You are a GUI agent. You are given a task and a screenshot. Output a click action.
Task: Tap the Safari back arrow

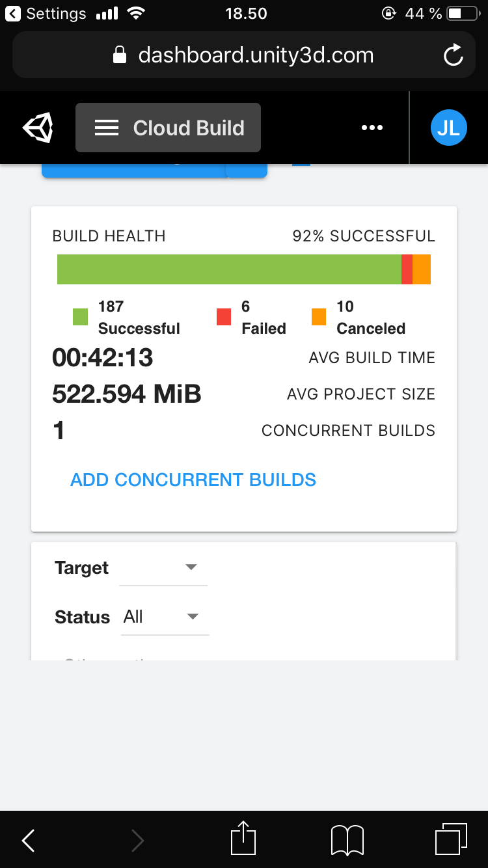pos(29,841)
